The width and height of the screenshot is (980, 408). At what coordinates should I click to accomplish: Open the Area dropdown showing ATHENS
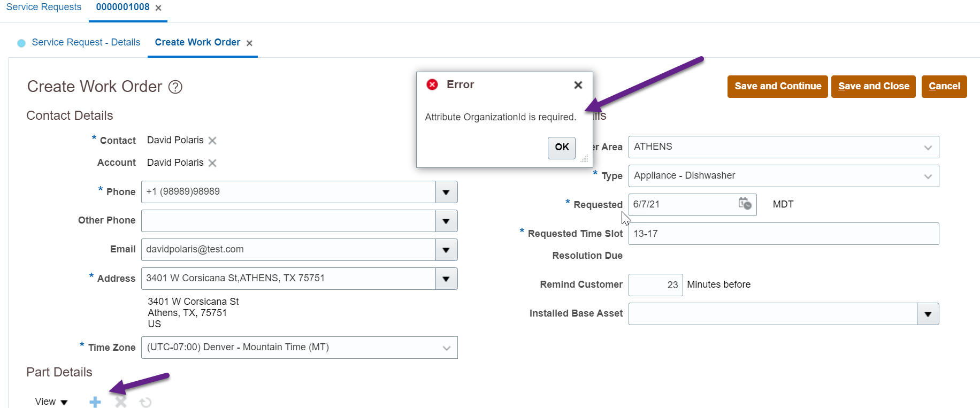tap(784, 147)
